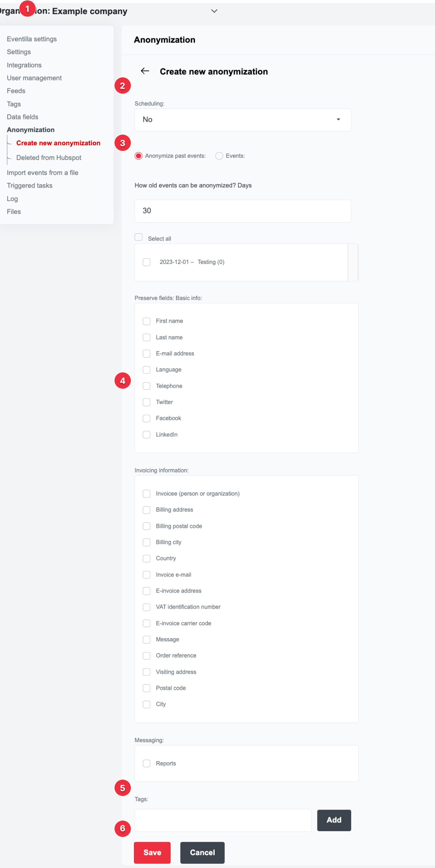The width and height of the screenshot is (435, 868).
Task: Click the event list scrollbar
Action: coord(353,262)
